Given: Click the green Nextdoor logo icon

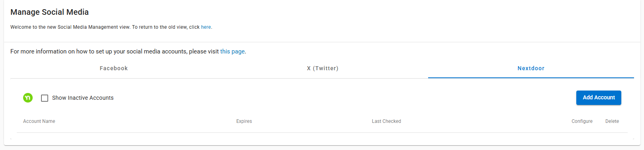Looking at the screenshot, I should point(28,98).
